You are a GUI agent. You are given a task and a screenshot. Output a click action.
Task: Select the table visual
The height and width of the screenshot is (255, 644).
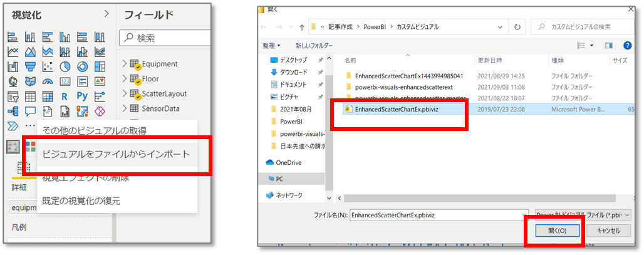tap(30, 96)
